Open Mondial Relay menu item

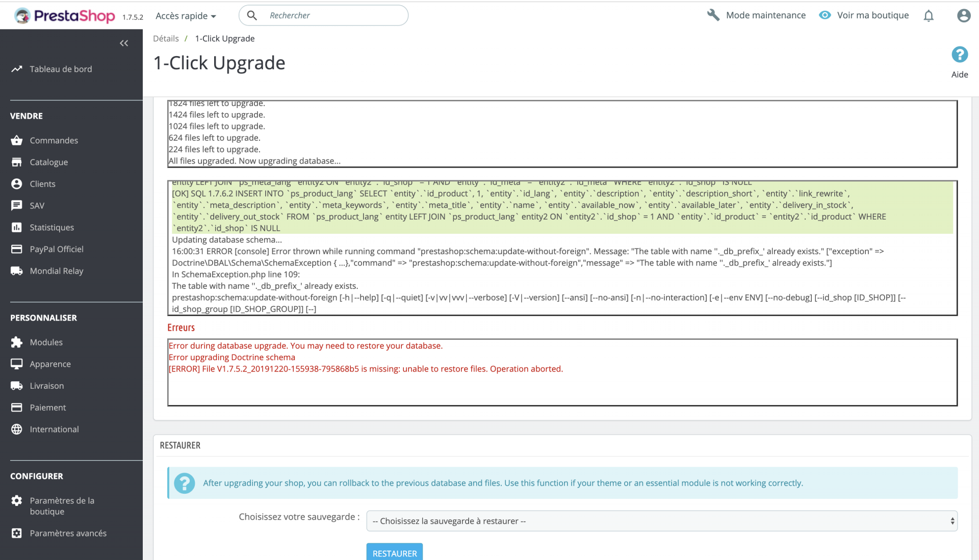click(56, 271)
